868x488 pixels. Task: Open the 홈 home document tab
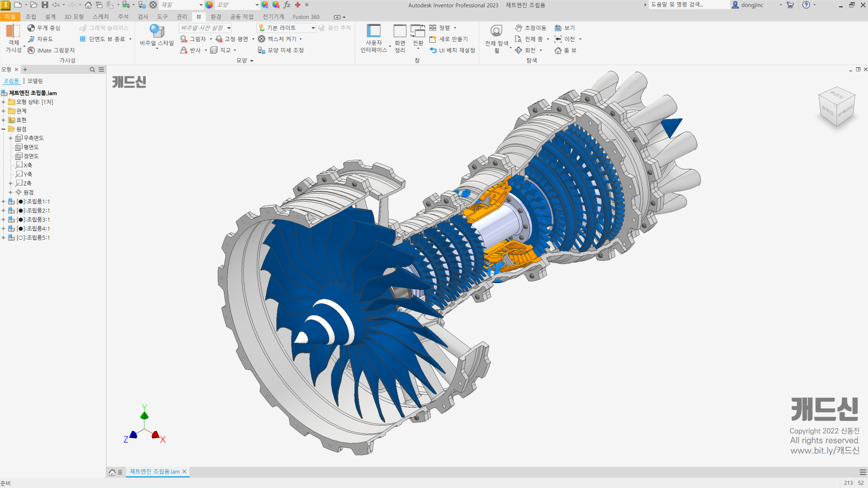tap(116, 472)
